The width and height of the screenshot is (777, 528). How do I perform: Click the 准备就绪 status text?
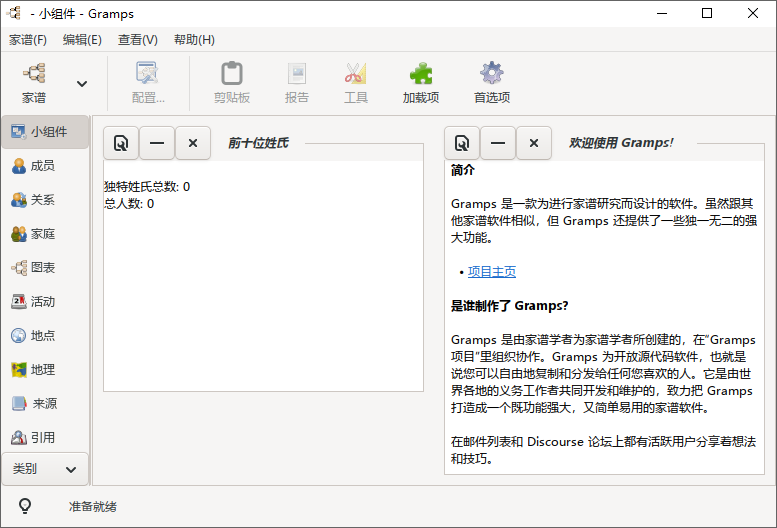pyautogui.click(x=93, y=507)
